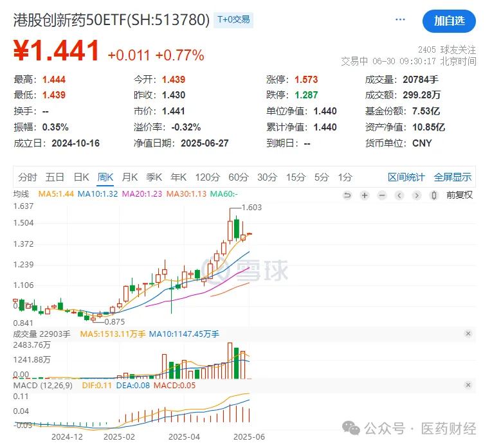Click the chart reset (undo arrow) icon
Image resolution: width=492 pixels, height=448 pixels.
(348, 195)
